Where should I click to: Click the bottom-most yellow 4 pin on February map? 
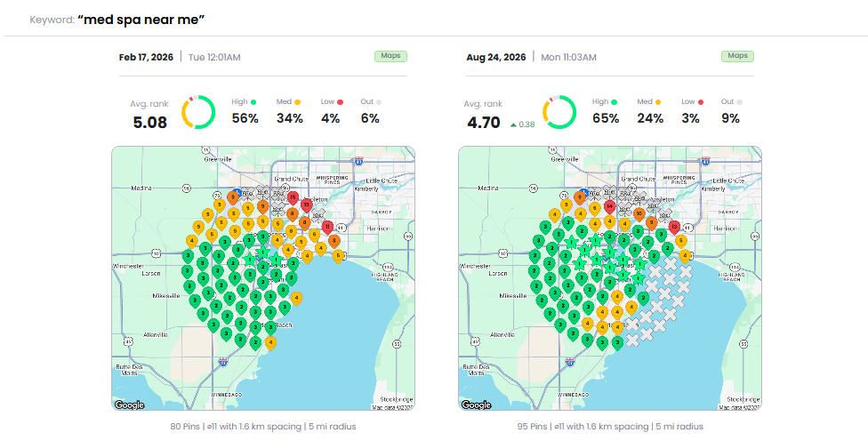270,343
